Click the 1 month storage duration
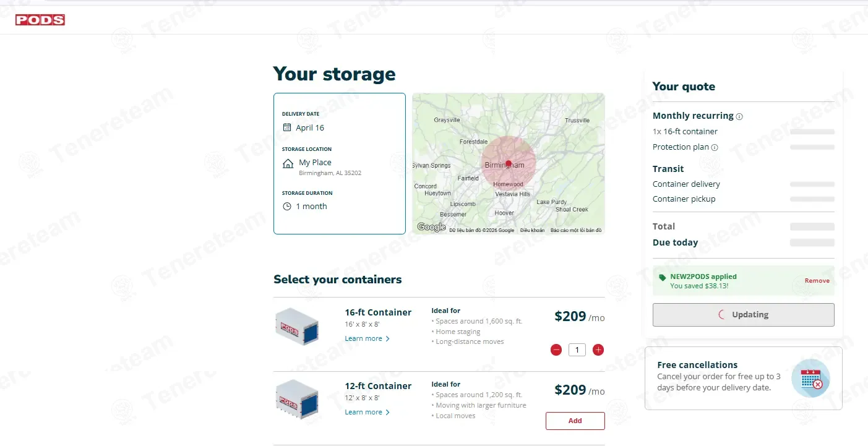This screenshot has height=446, width=868. (311, 207)
